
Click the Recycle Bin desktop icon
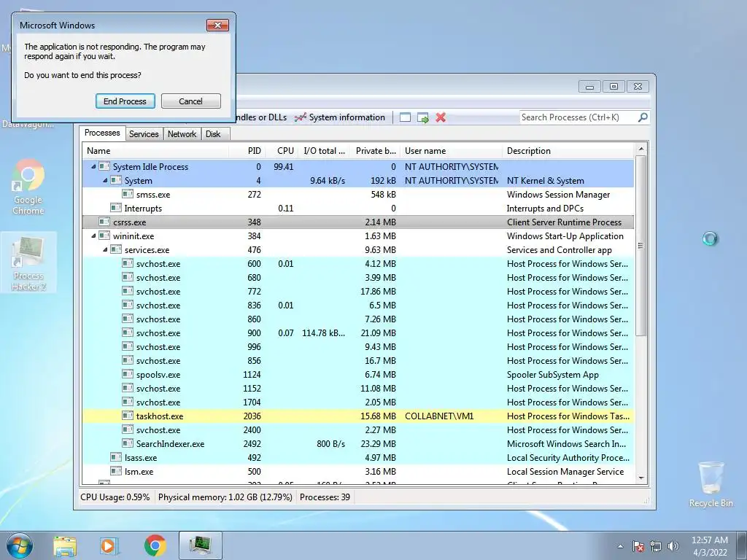point(711,484)
